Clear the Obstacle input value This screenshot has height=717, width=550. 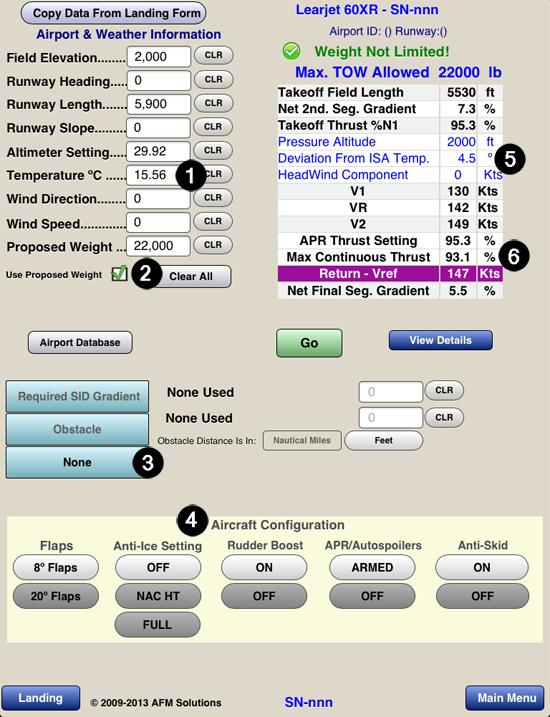coord(444,417)
